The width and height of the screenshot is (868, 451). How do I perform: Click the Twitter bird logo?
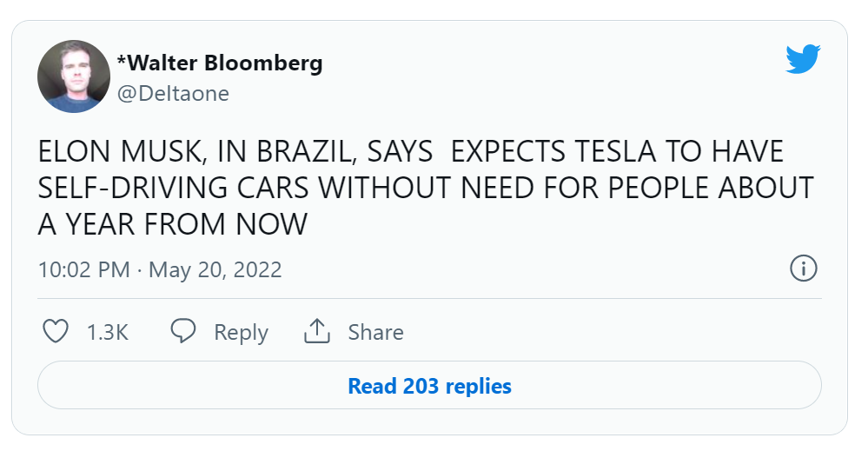[803, 59]
